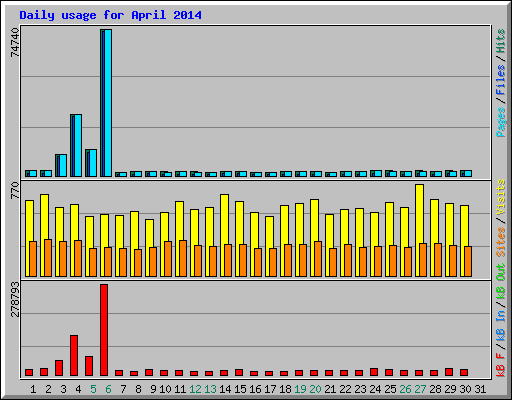Click the red kB bar for day 5
512x400 pixels.
tap(89, 366)
